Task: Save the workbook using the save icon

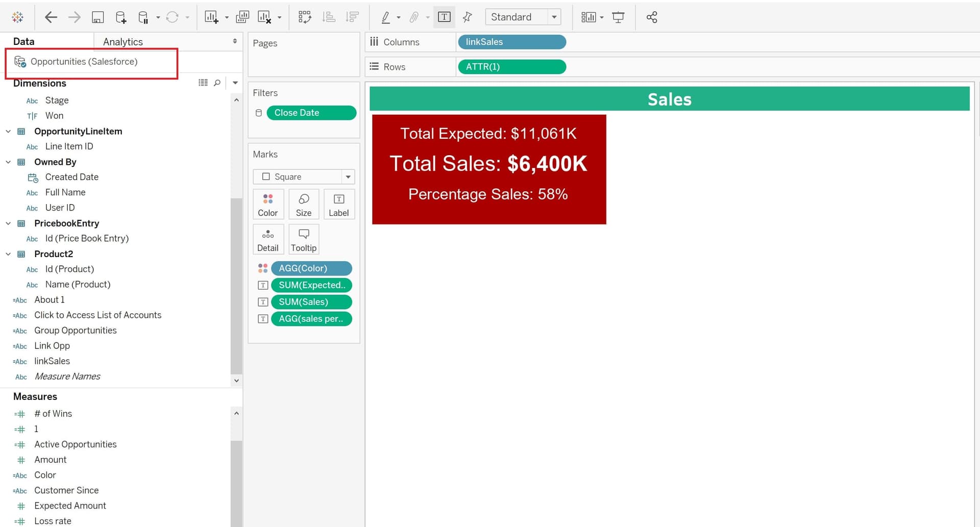Action: 97,17
